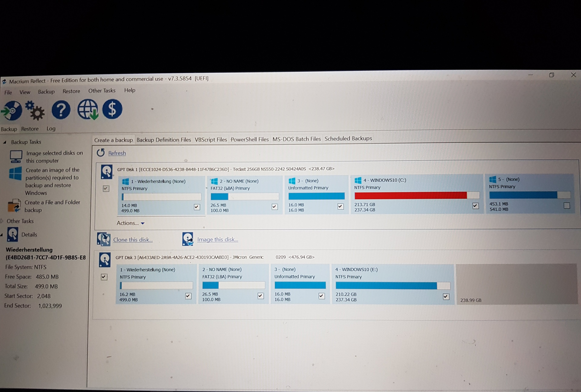This screenshot has width=581, height=392.
Task: Click the blue question mark help icon
Action: (x=61, y=110)
